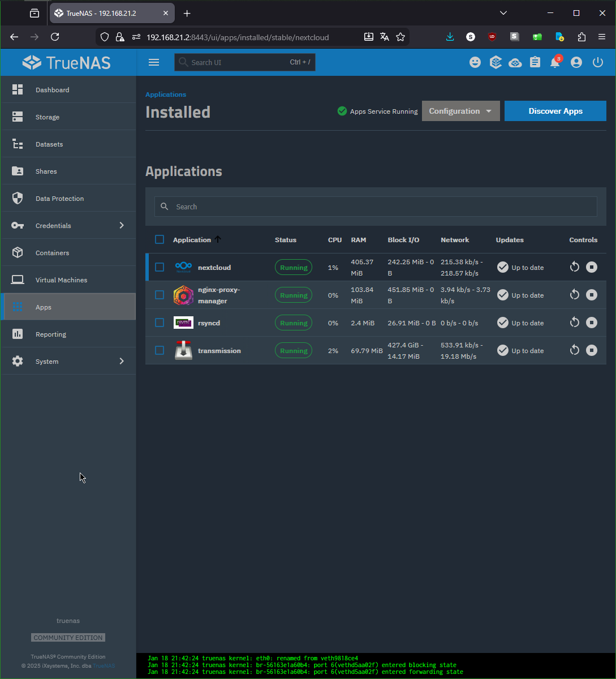Click the Search UI field

(245, 62)
